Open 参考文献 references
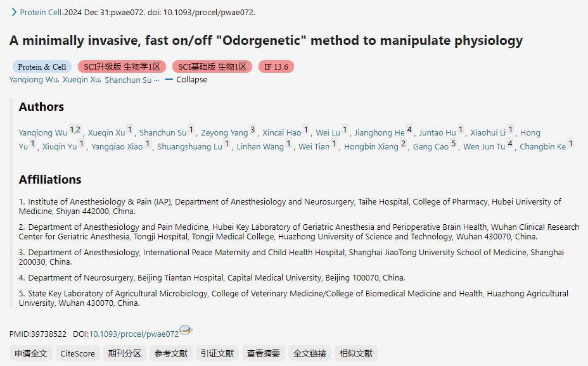Viewport: 588px width, 366px height. click(x=171, y=353)
